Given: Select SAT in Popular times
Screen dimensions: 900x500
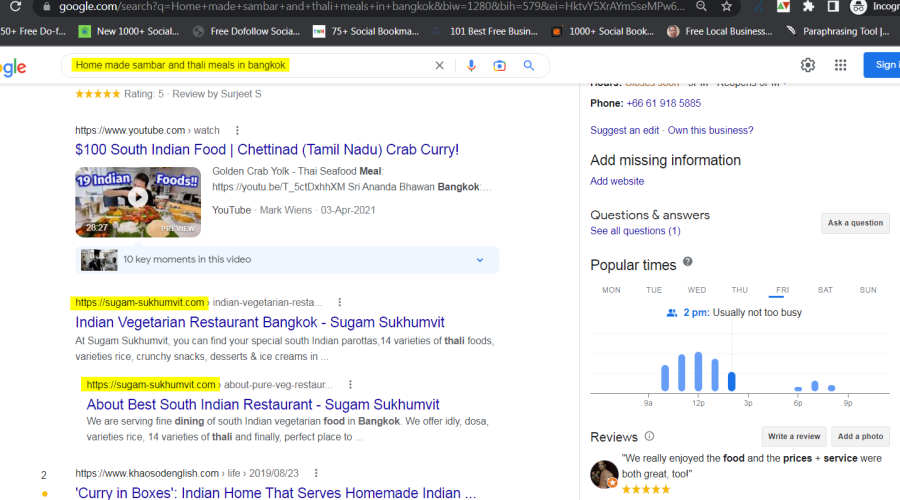Looking at the screenshot, I should [825, 290].
